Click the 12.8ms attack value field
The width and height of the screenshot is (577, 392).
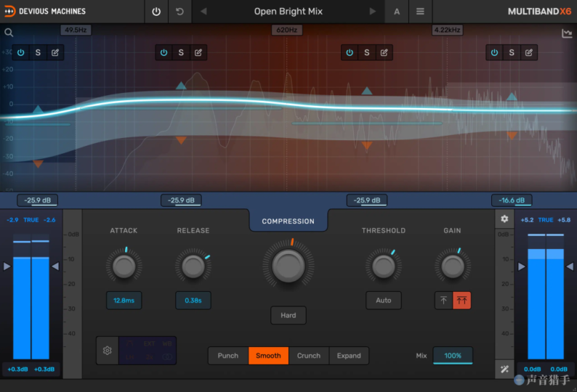coord(124,300)
